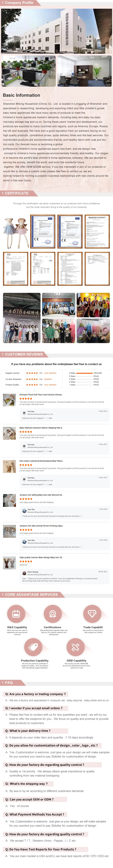Open the Baby Mattress Newborn Bionic review link
Screen dimensions: 113x868
pos(41,428)
